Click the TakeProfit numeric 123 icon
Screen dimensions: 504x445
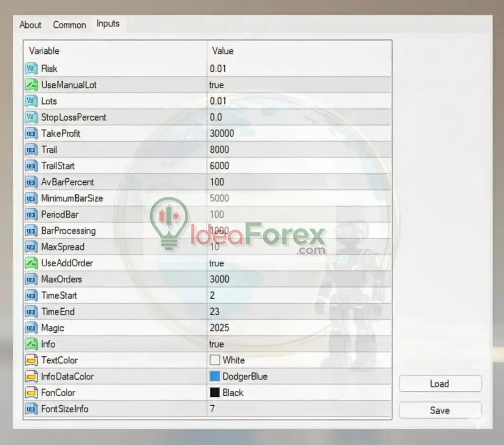click(x=31, y=133)
